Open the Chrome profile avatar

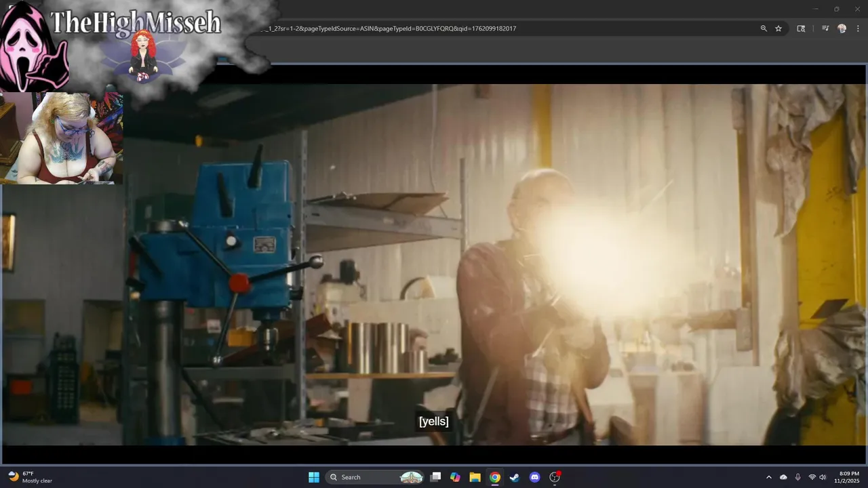point(842,28)
